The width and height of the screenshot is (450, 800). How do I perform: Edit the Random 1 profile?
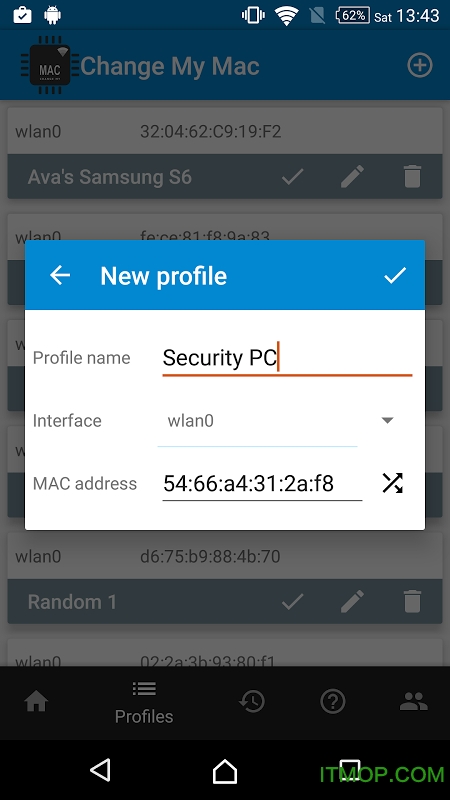coord(353,602)
